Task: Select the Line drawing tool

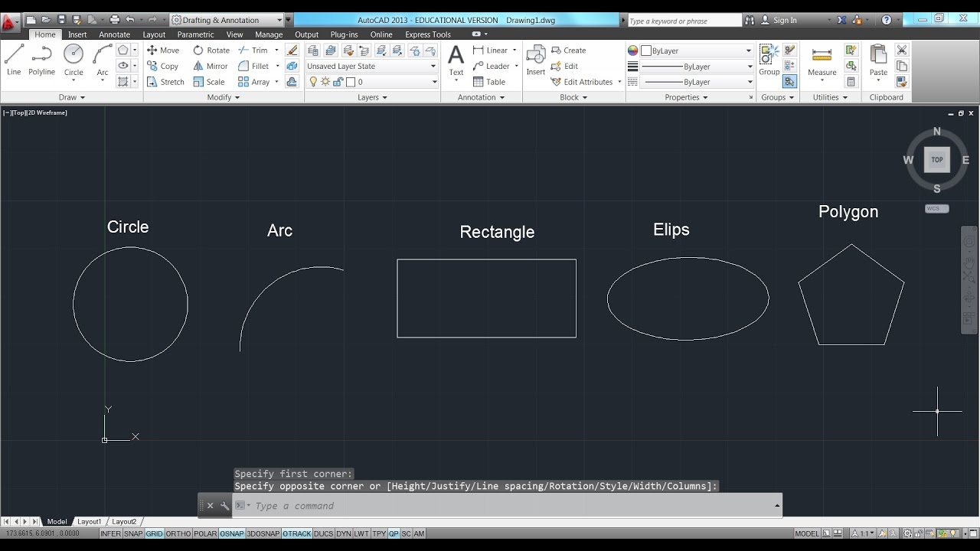Action: click(x=14, y=60)
